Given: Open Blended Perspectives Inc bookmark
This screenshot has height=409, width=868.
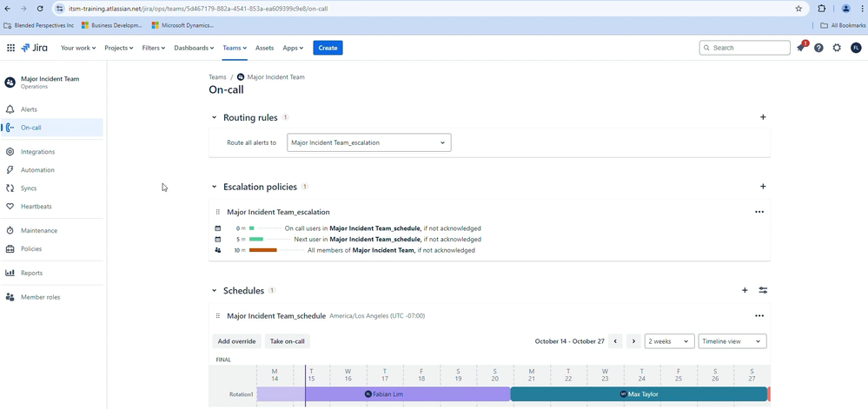Looking at the screenshot, I should pos(38,25).
